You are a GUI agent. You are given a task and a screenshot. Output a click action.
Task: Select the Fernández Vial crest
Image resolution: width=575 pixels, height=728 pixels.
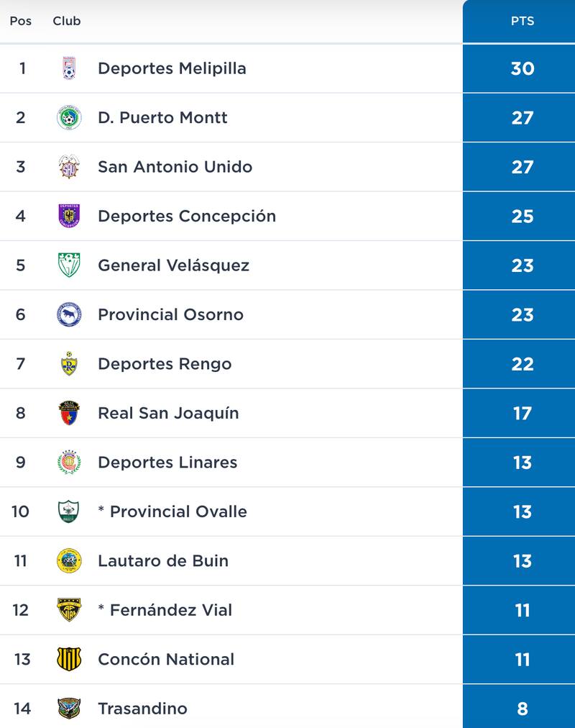tap(70, 609)
